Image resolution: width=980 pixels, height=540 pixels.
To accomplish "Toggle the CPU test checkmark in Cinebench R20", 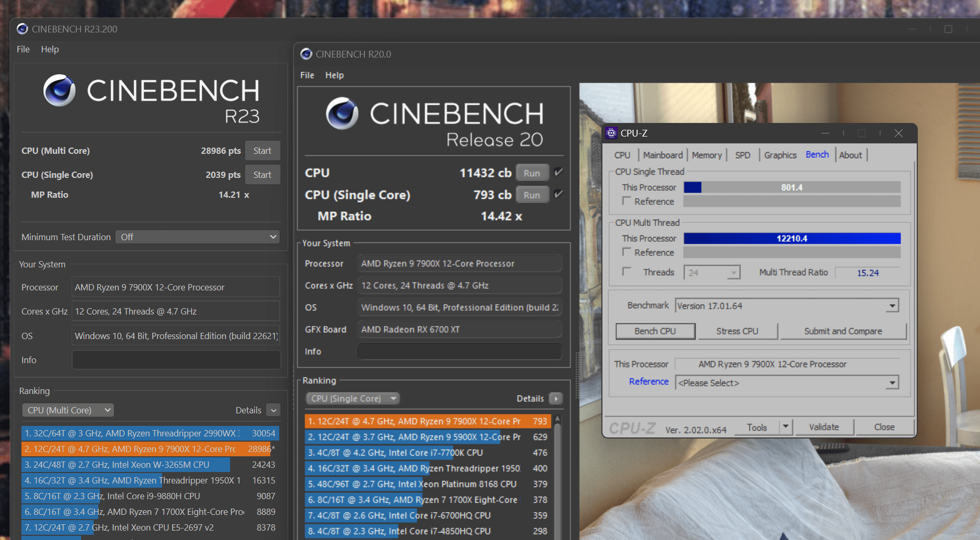I will (559, 172).
